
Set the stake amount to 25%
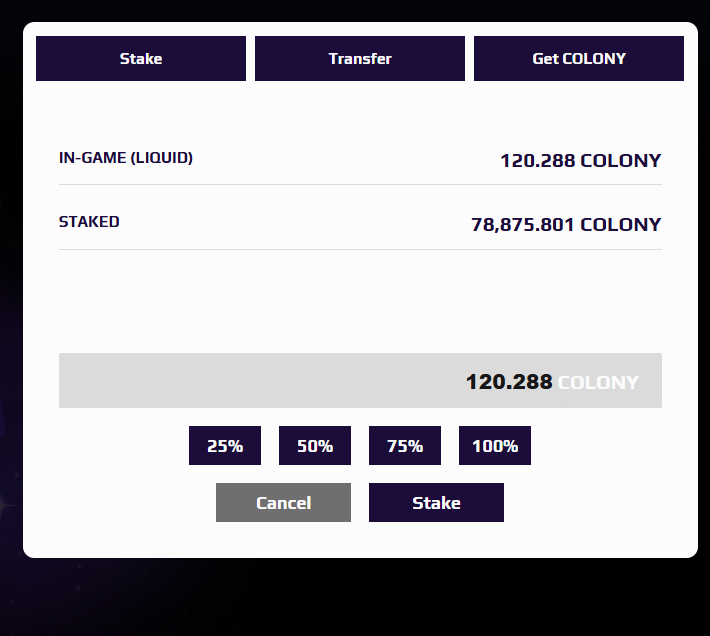tap(225, 446)
